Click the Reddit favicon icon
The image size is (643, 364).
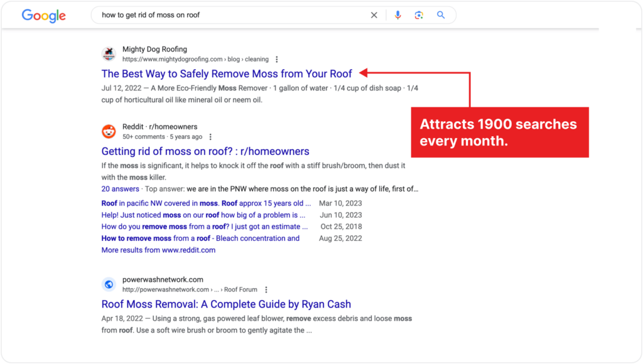click(109, 132)
